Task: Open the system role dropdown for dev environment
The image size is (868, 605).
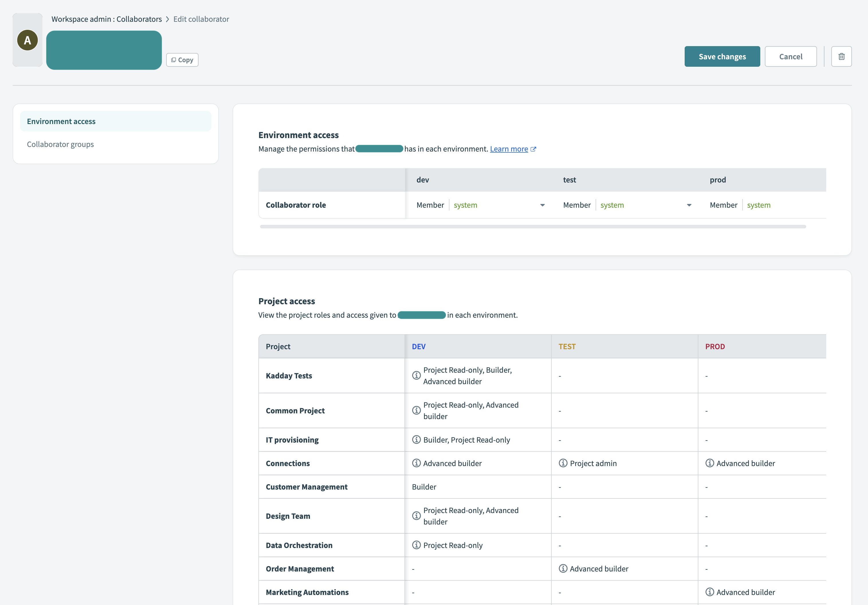Action: click(x=543, y=205)
